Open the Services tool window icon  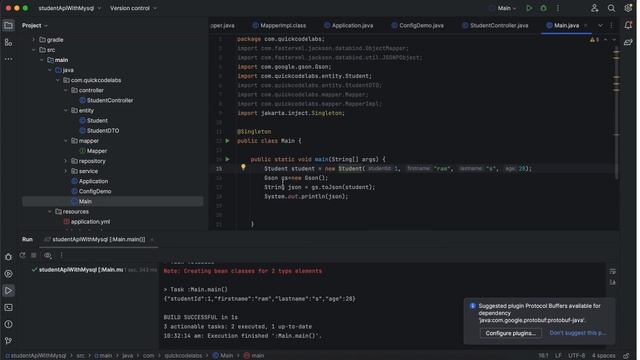(x=8, y=274)
